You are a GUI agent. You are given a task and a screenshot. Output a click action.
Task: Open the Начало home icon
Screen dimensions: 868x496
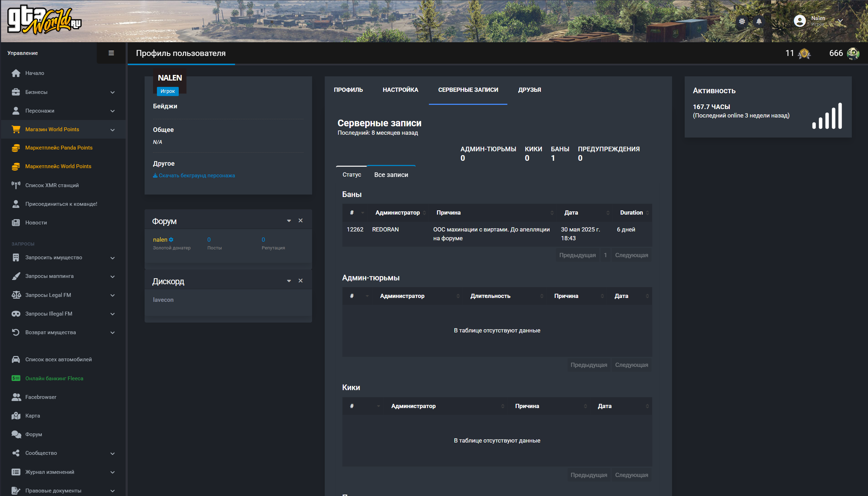point(16,73)
